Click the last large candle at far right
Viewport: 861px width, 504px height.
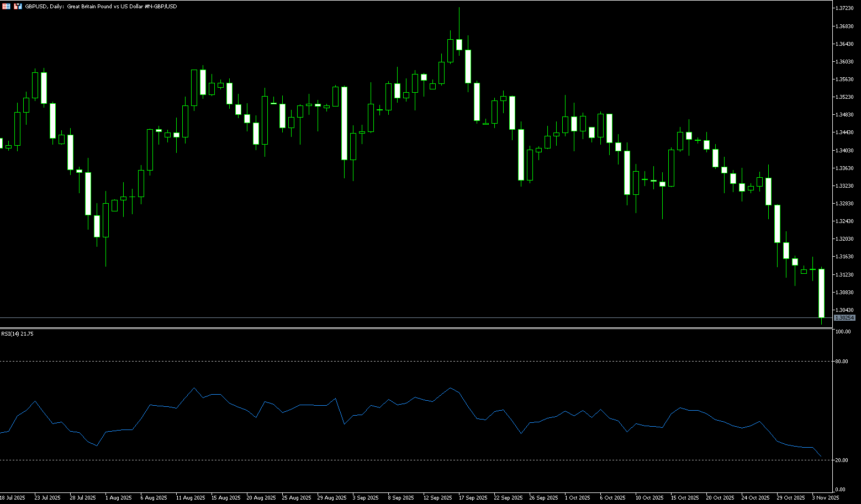[x=821, y=293]
